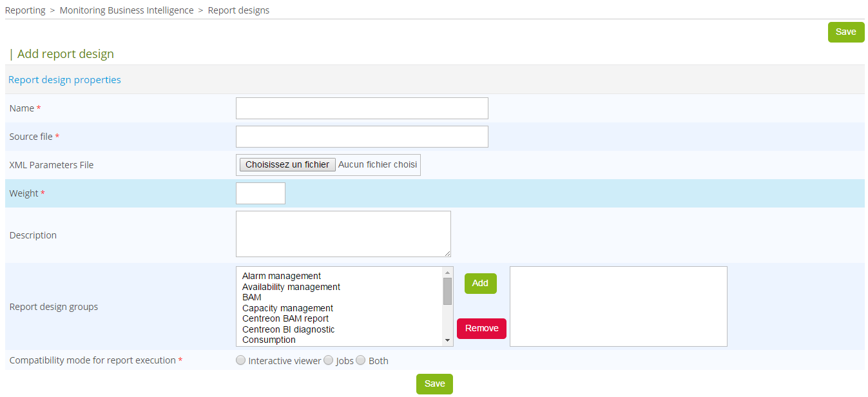
Task: Select the Both radio option
Action: (x=361, y=360)
